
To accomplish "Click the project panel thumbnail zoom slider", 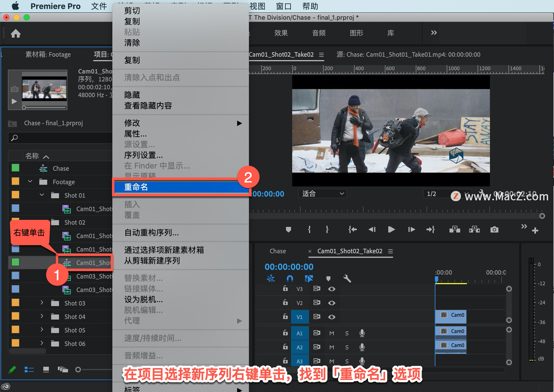I will click(78, 370).
